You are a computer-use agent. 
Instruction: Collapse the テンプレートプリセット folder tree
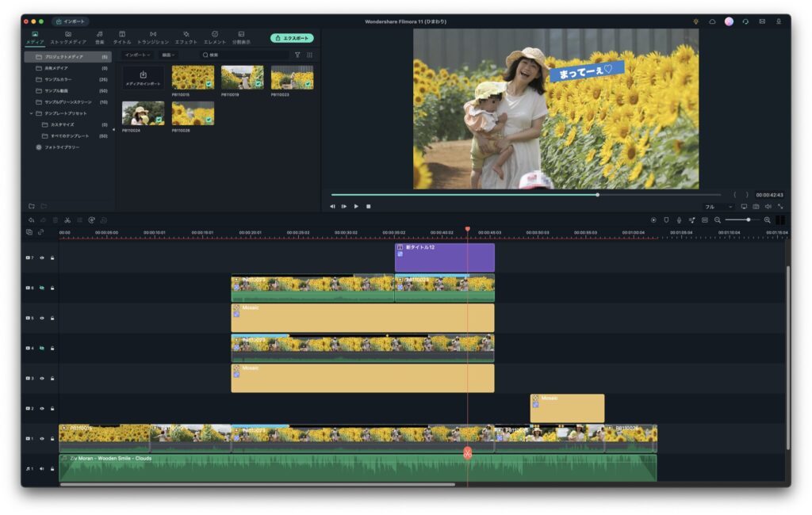click(x=31, y=113)
